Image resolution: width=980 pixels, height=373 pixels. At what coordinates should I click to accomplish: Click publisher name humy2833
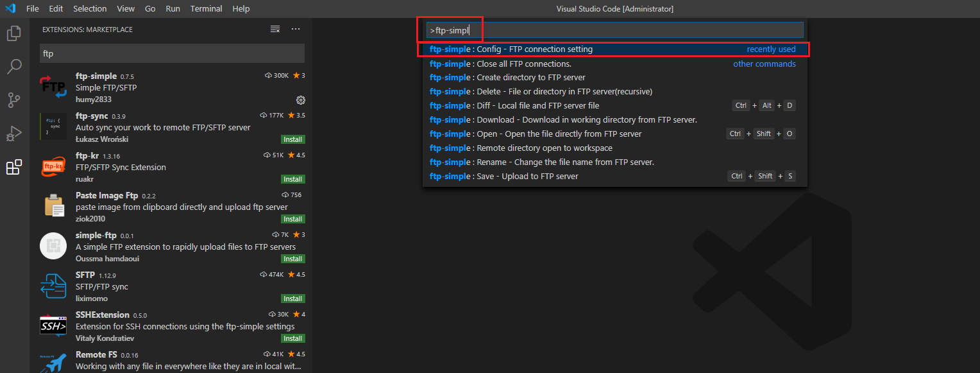tap(94, 100)
